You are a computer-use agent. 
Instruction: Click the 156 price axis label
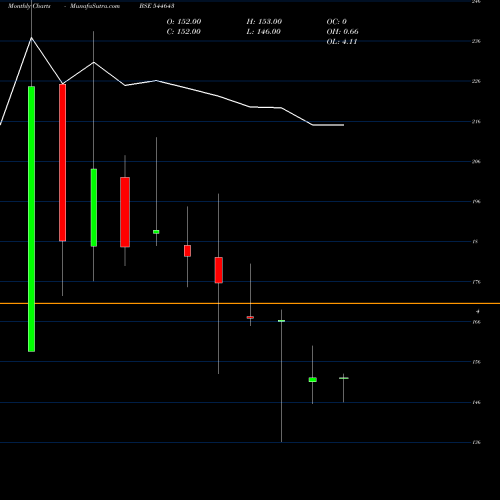click(476, 362)
